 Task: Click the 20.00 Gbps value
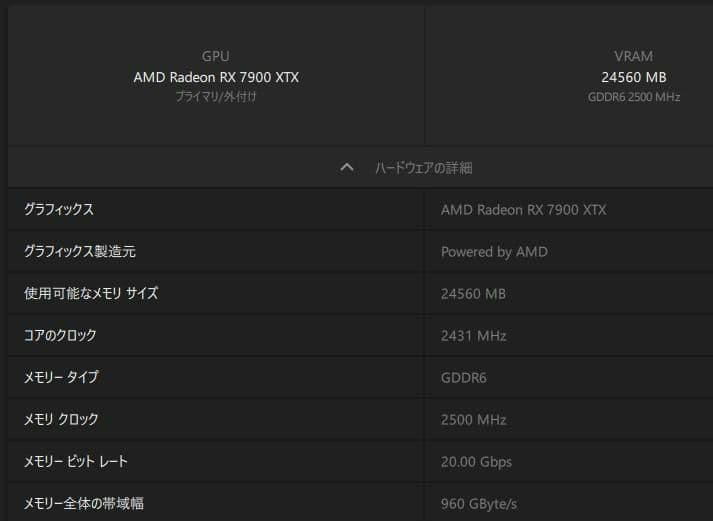[x=476, y=462]
